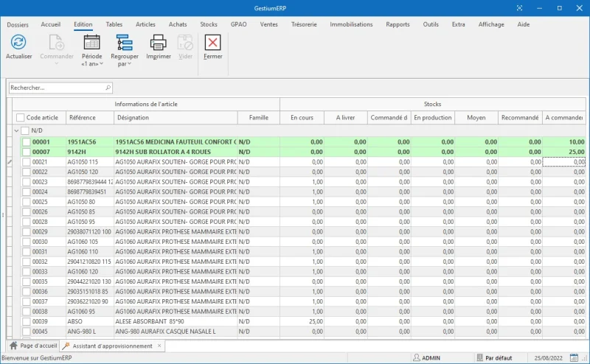Click the search magnifier icon

(108, 88)
